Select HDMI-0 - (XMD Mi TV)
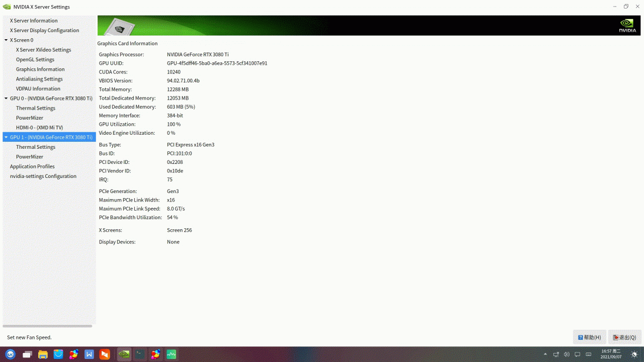Screen dimensions: 644x362 pyautogui.click(x=39, y=128)
